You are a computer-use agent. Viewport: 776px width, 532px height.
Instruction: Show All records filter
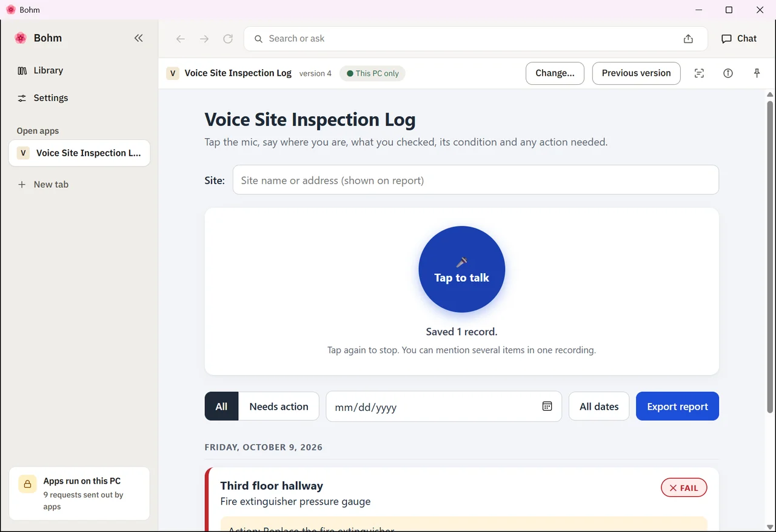coord(222,407)
